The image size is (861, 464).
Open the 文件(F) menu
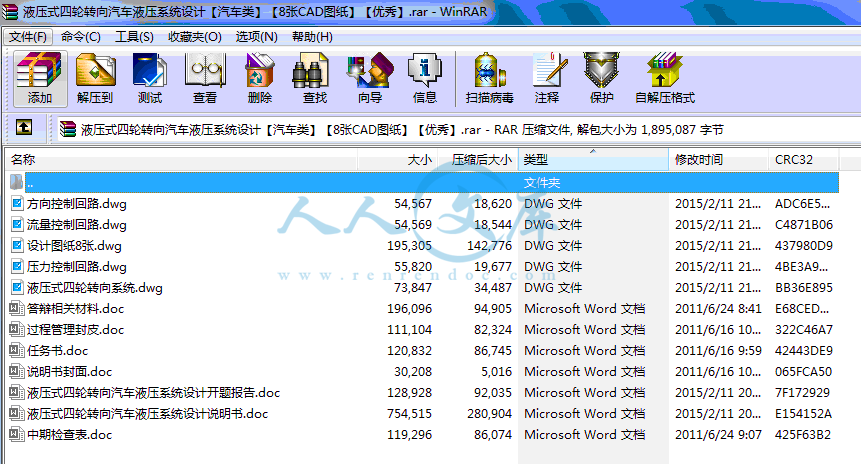[28, 37]
